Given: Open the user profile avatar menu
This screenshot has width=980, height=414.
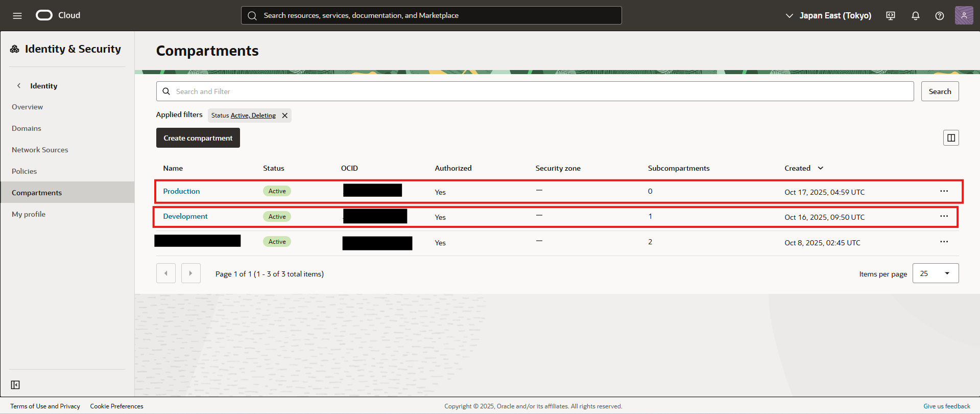Looking at the screenshot, I should pos(964,15).
